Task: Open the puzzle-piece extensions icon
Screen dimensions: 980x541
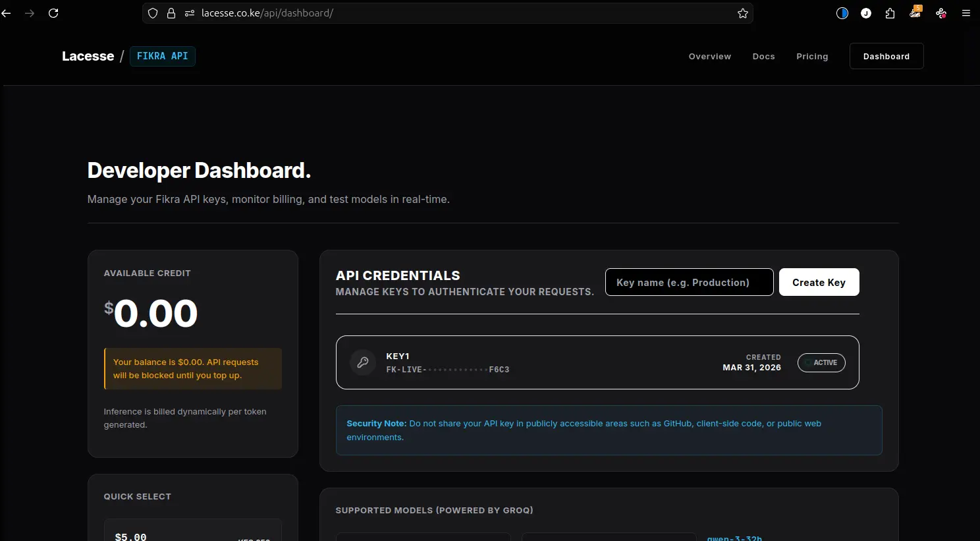Action: (890, 13)
